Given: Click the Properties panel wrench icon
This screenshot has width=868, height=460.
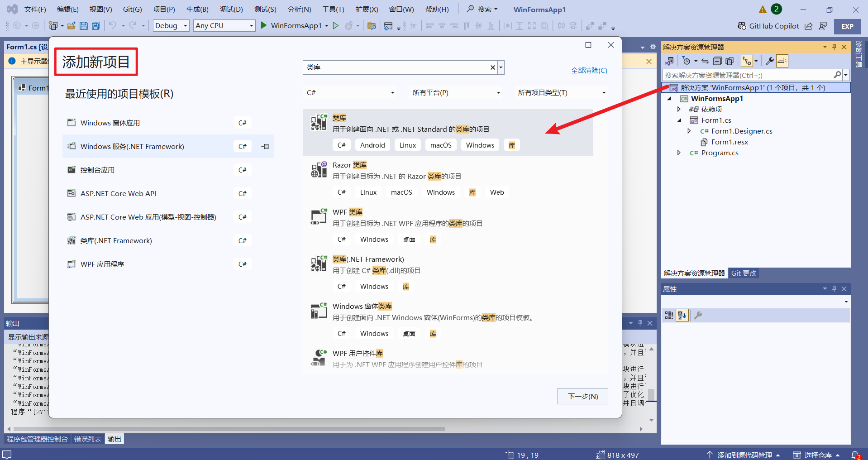Looking at the screenshot, I should [698, 315].
